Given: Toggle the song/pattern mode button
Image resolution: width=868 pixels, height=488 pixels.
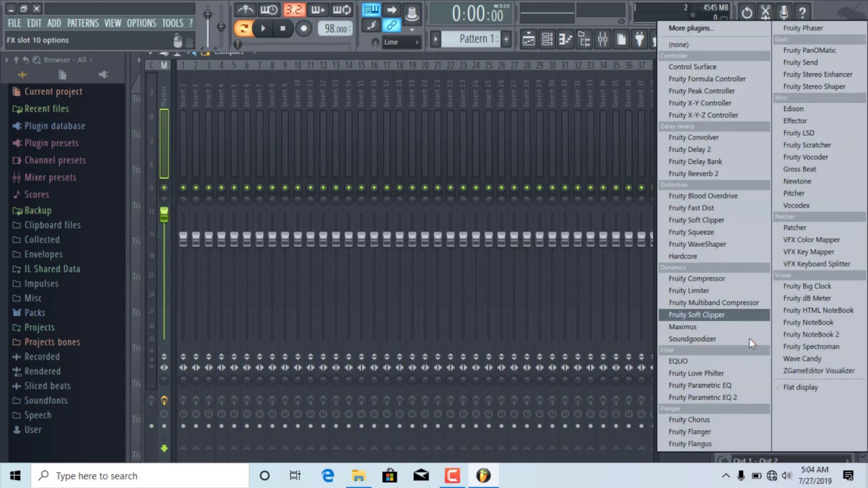Looking at the screenshot, I should tap(243, 28).
